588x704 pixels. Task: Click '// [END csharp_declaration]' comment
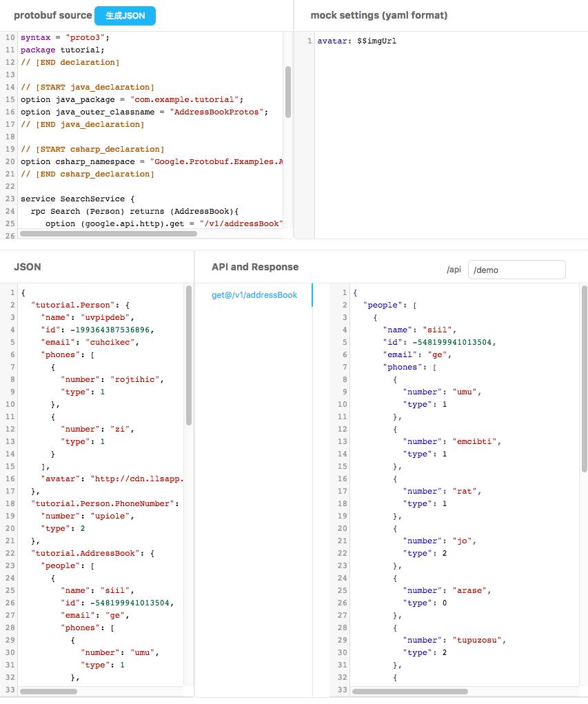(x=88, y=174)
